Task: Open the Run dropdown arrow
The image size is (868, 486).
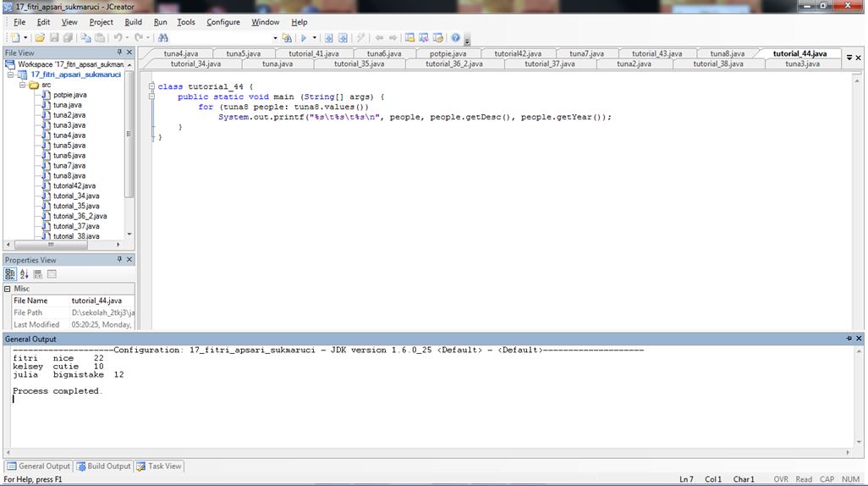Action: point(315,38)
